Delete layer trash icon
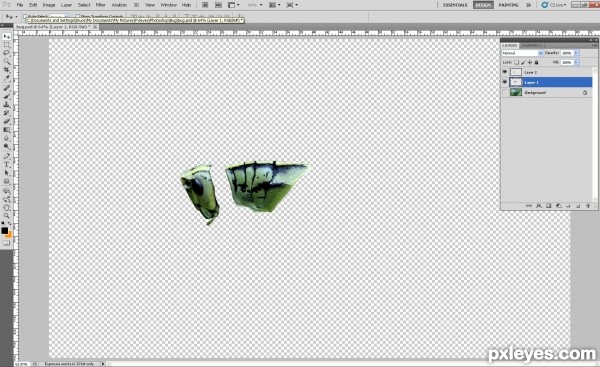 click(588, 206)
